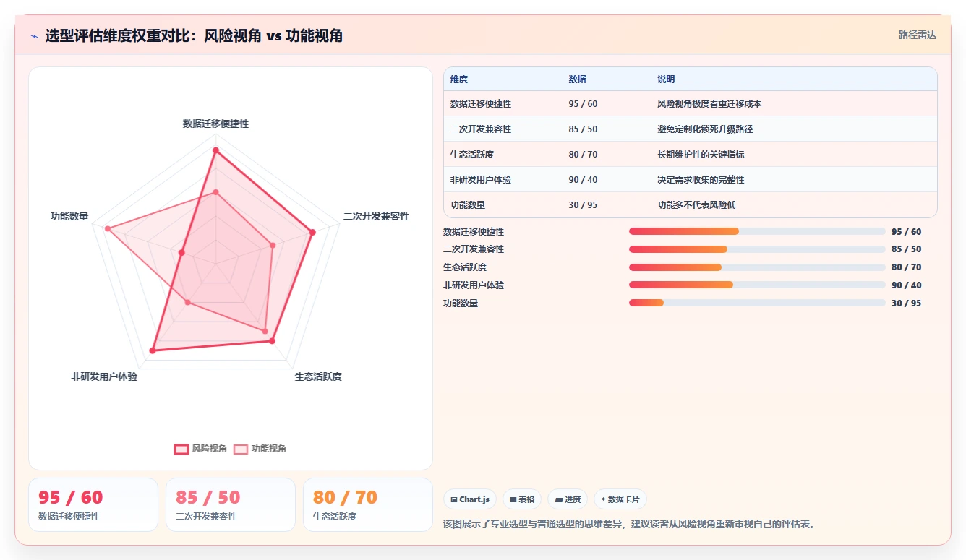
Task: Click the 数据卡片 tag chip
Action: 620,499
